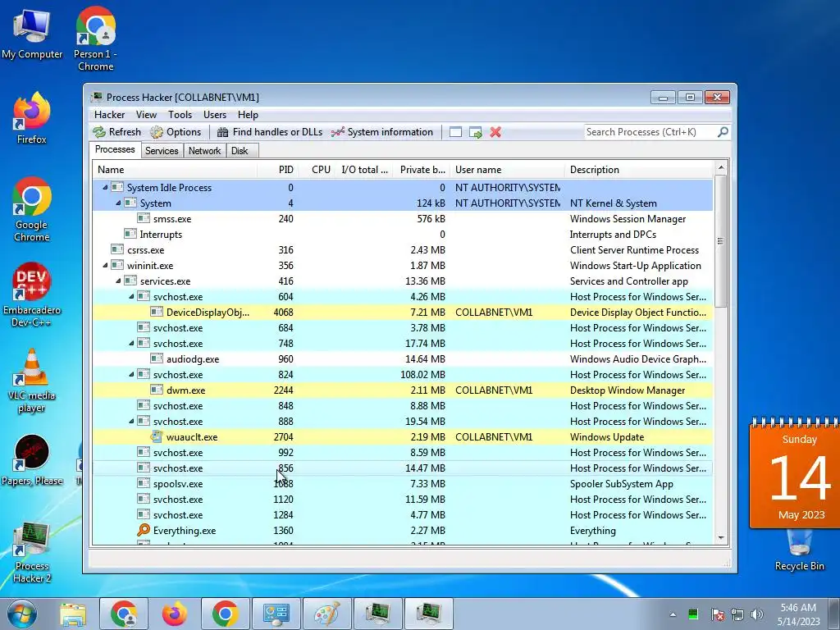Select the spoolsv.exe process
This screenshot has height=630, width=840.
[403, 484]
